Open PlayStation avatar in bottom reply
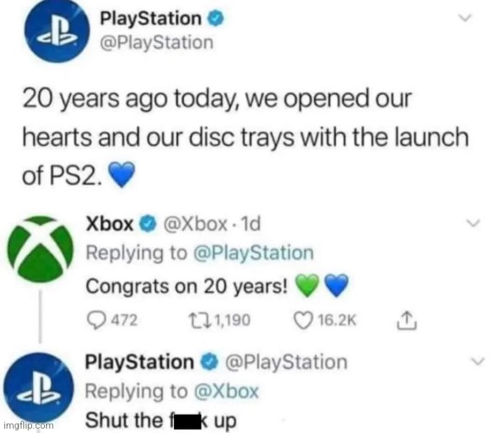 [x=39, y=387]
